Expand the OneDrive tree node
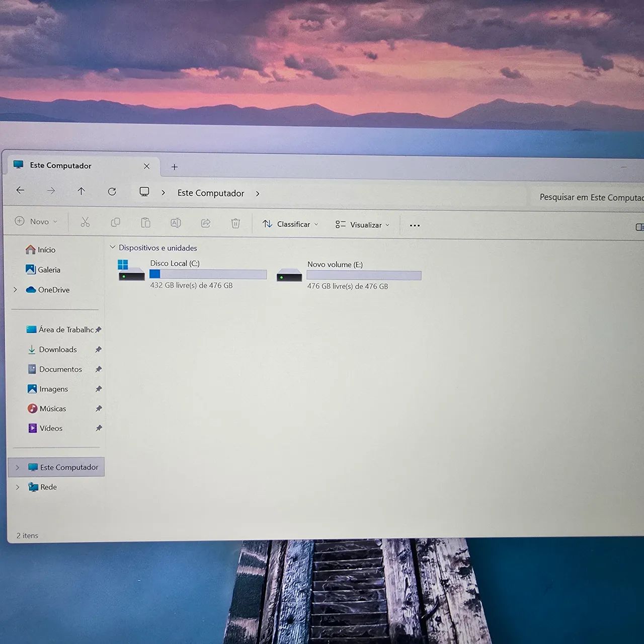The height and width of the screenshot is (644, 644). [x=15, y=290]
